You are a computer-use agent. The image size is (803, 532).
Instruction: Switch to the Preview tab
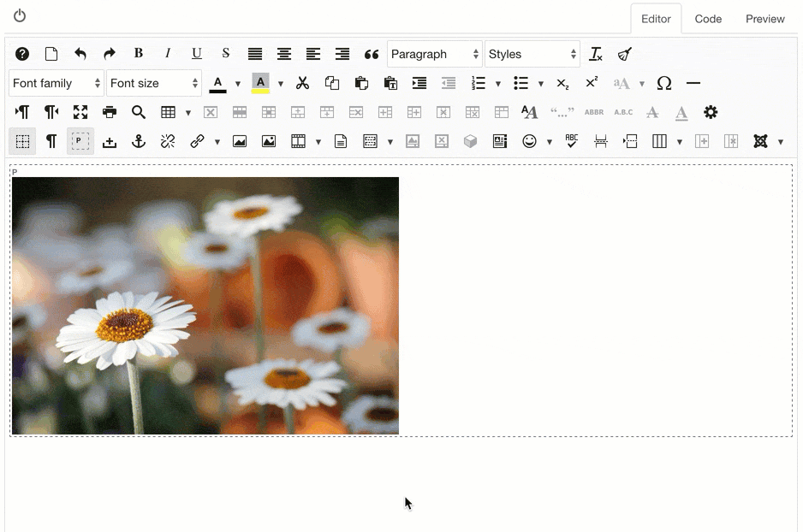pyautogui.click(x=764, y=19)
